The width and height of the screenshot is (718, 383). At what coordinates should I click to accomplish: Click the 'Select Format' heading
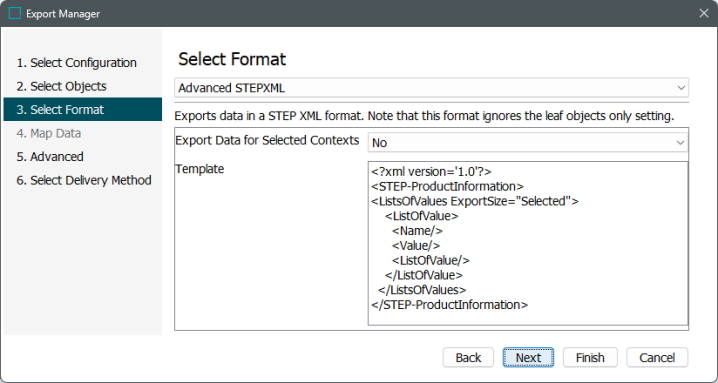coord(232,59)
